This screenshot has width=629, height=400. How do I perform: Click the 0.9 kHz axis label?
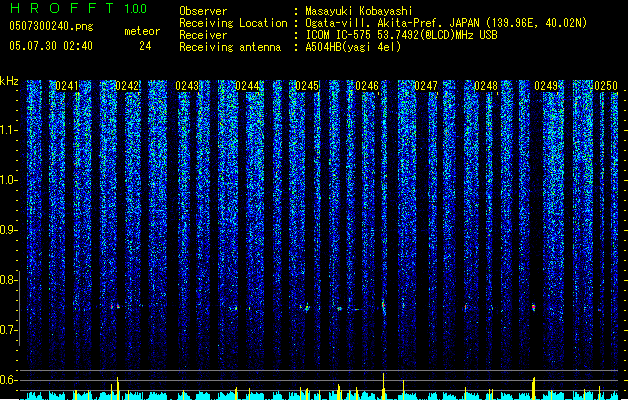point(8,230)
